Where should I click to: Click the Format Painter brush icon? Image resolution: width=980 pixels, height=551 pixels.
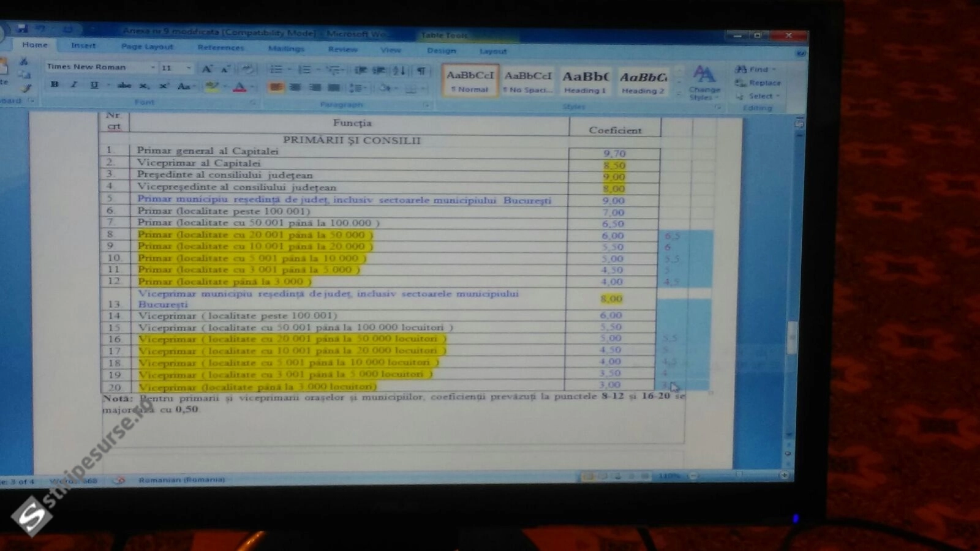tap(26, 88)
